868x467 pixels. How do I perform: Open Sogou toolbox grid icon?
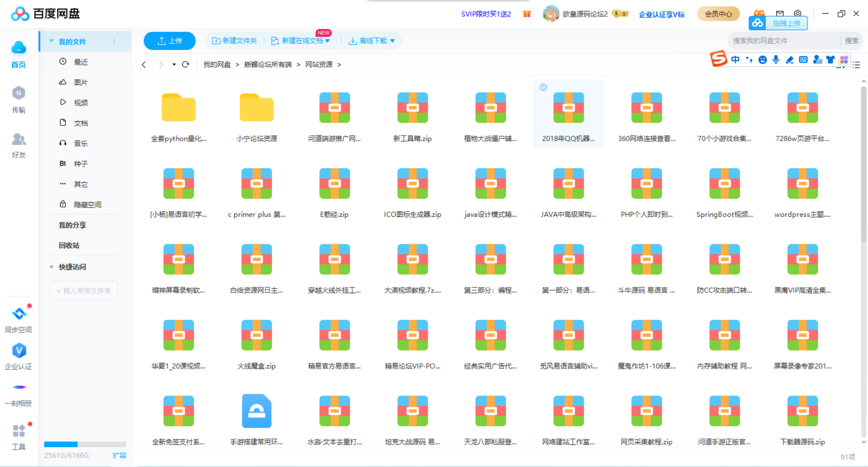pos(844,60)
